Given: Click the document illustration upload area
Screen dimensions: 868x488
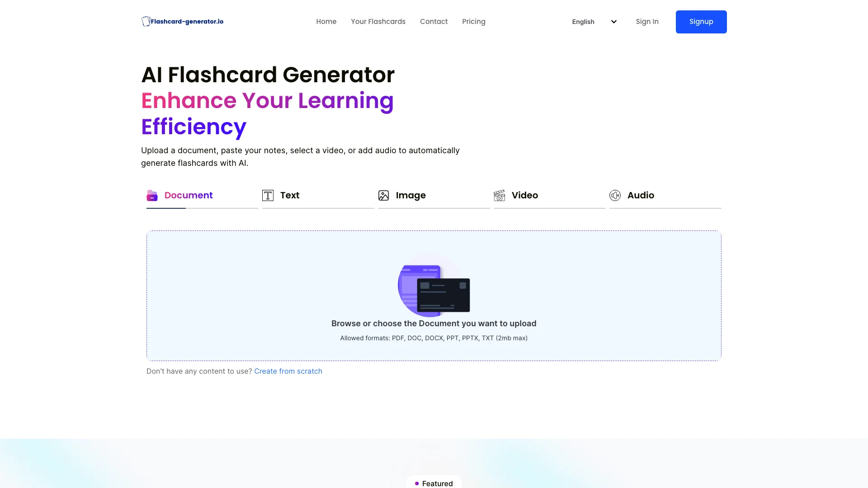Looking at the screenshot, I should [x=434, y=290].
